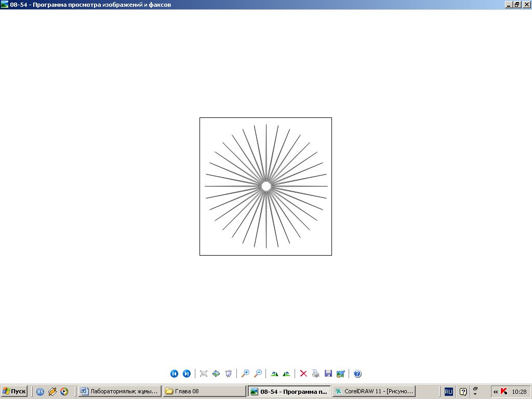
Task: Go to the previous image
Action: click(x=174, y=374)
